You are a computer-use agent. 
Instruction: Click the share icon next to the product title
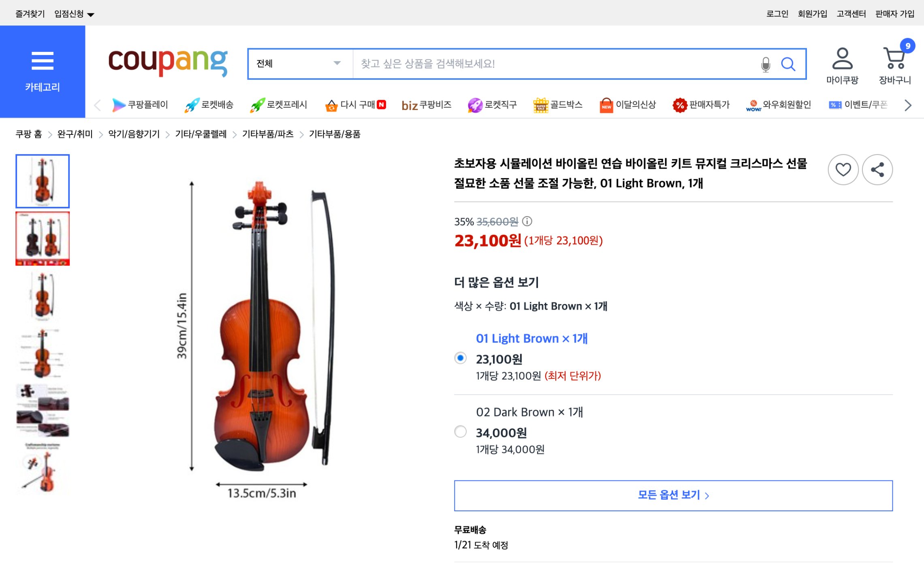point(877,170)
